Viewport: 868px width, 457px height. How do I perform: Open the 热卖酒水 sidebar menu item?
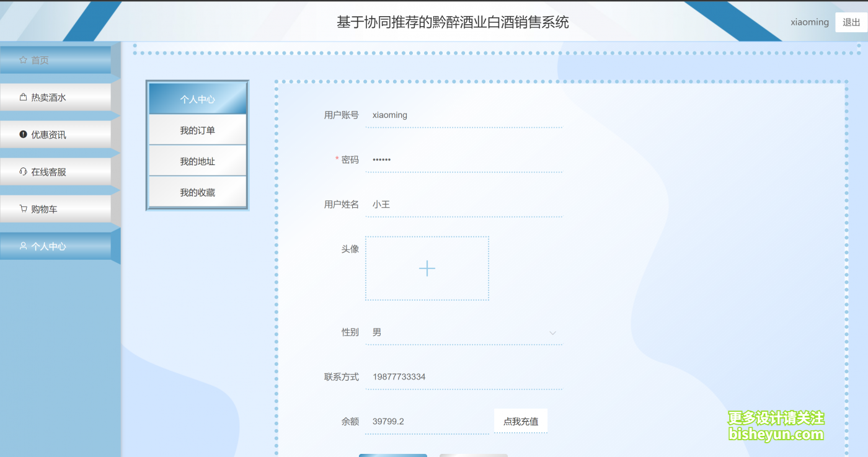click(x=55, y=97)
